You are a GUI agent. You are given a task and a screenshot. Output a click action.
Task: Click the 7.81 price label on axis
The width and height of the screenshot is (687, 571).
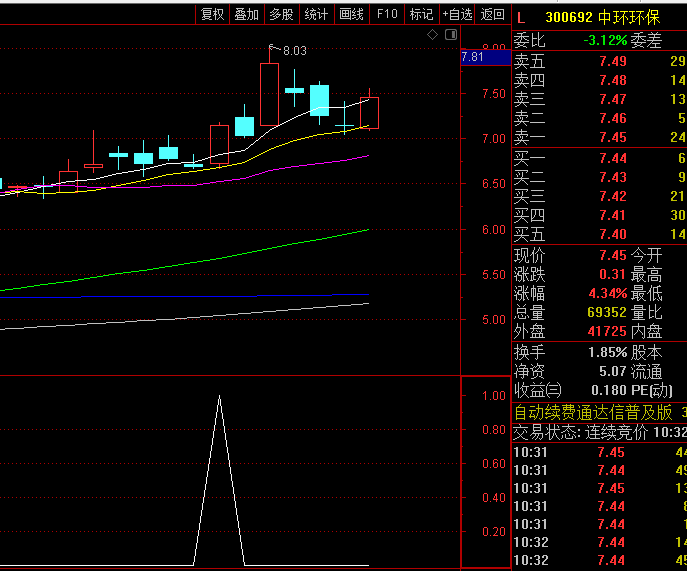[x=473, y=58]
